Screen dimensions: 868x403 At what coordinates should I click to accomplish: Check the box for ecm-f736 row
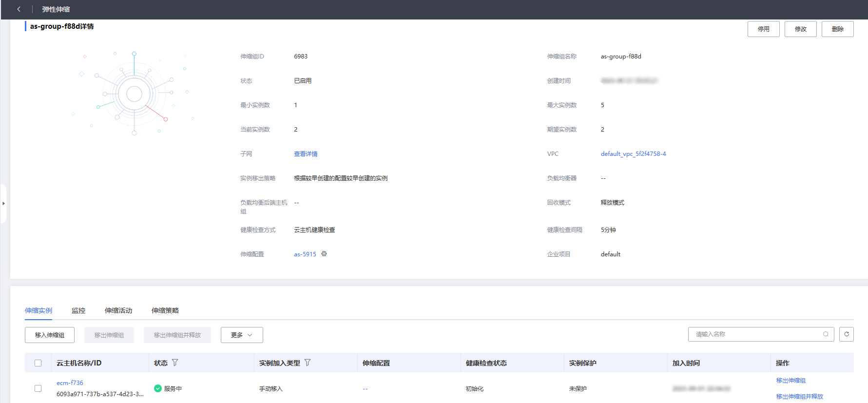(38, 388)
